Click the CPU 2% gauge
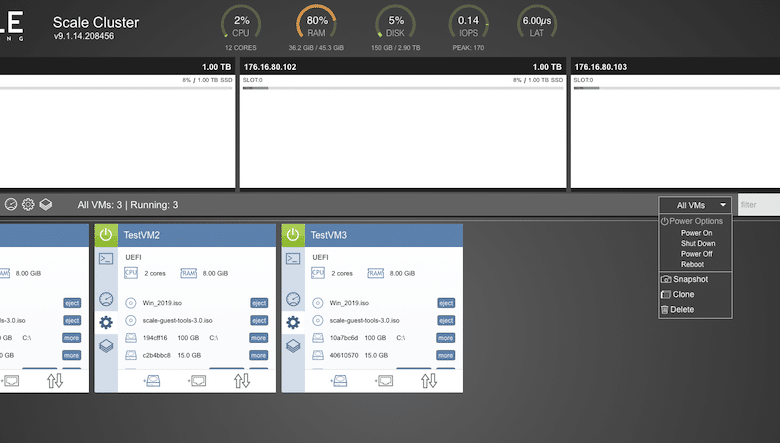 [x=241, y=23]
